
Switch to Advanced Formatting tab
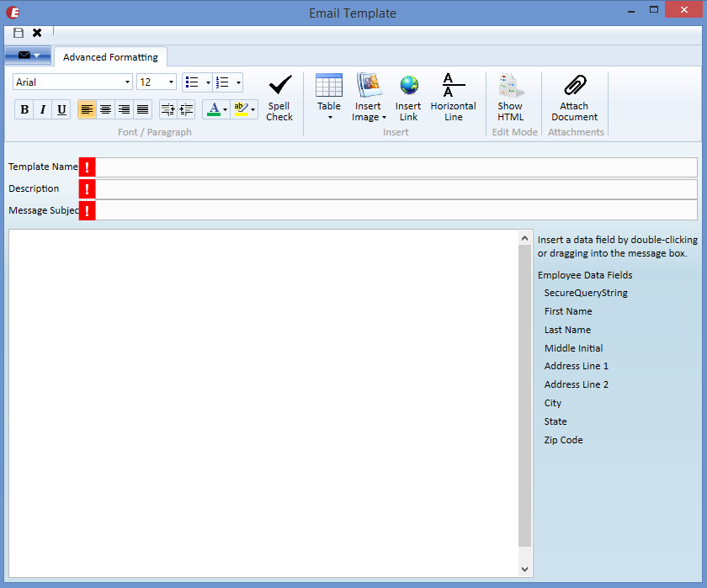coord(110,57)
